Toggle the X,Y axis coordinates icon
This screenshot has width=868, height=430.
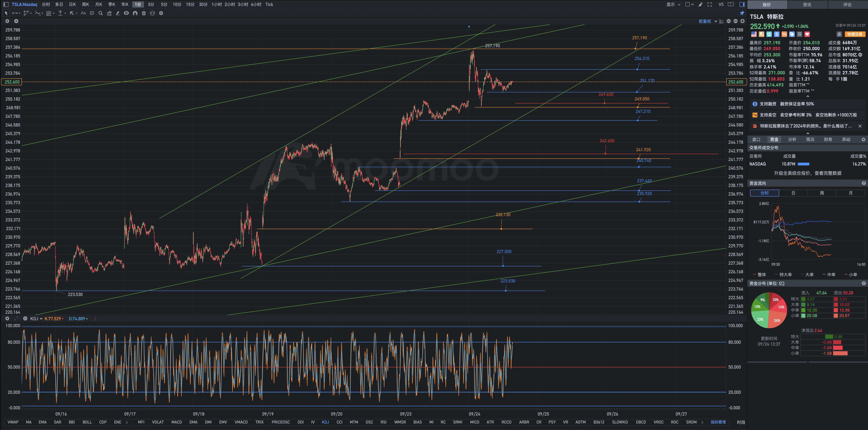pyautogui.click(x=721, y=21)
